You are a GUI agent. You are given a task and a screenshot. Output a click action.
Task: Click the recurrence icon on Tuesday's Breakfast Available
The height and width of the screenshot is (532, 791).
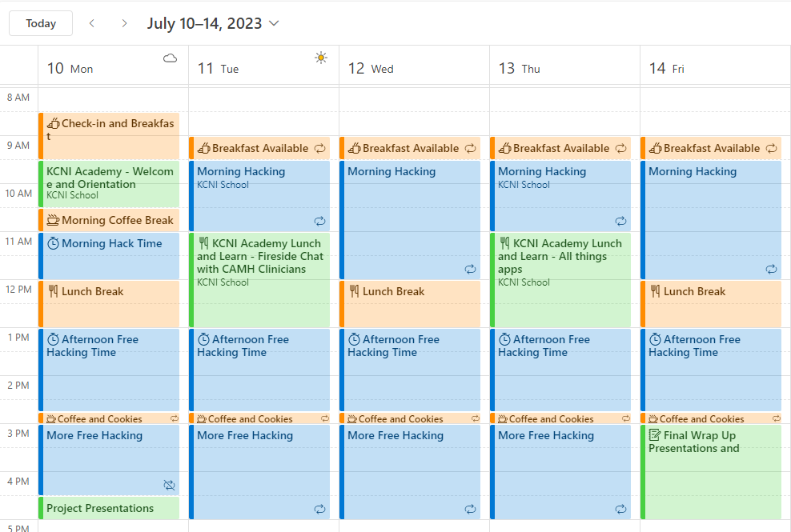pos(320,148)
